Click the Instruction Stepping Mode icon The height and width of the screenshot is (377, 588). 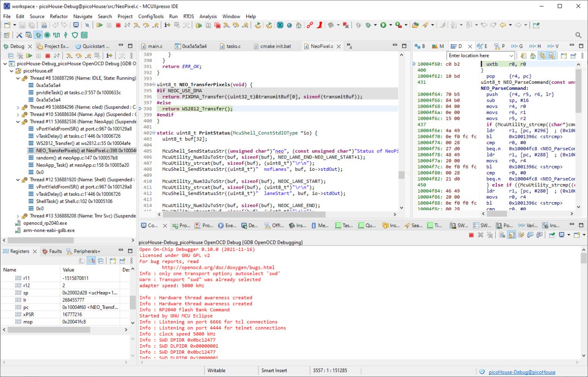[167, 25]
